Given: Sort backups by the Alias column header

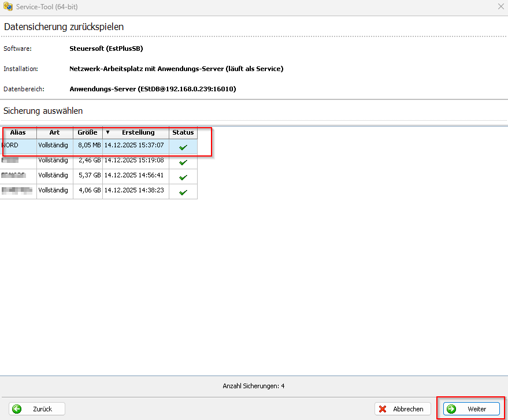Looking at the screenshot, I should (x=18, y=132).
